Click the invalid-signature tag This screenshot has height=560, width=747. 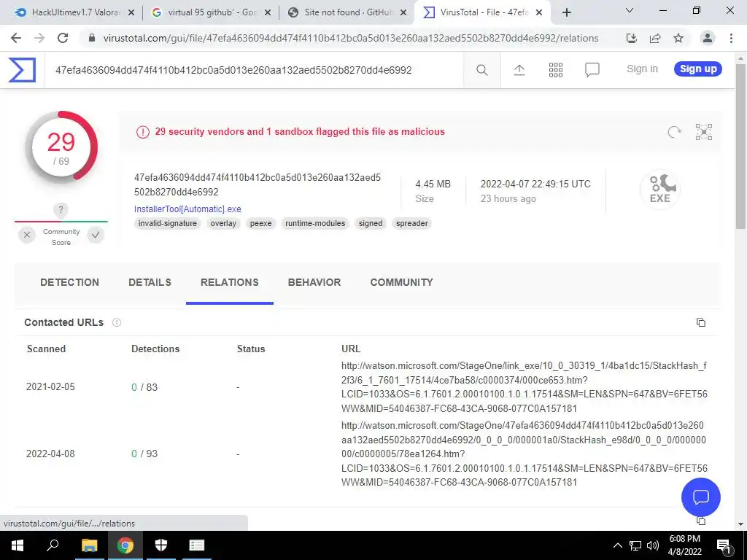(x=168, y=223)
